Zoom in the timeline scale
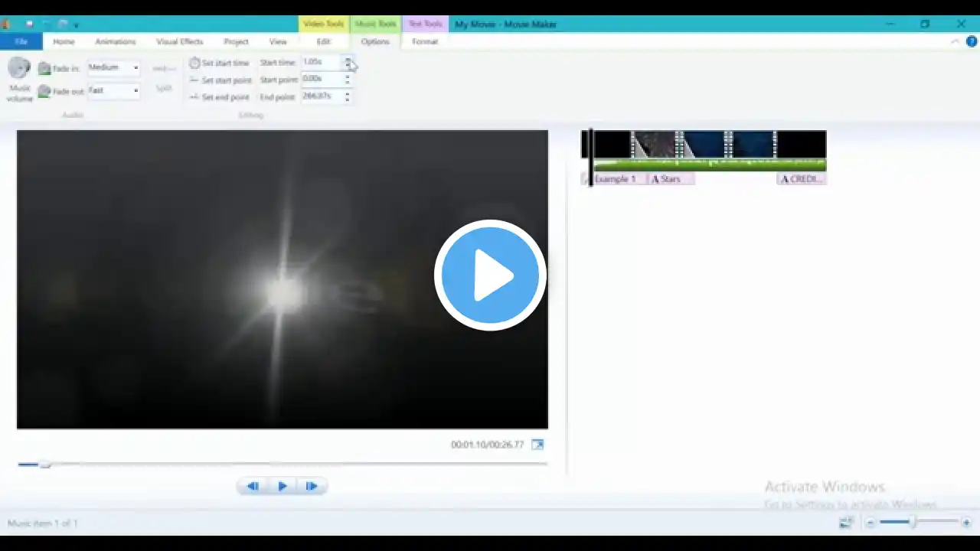 pos(966,523)
